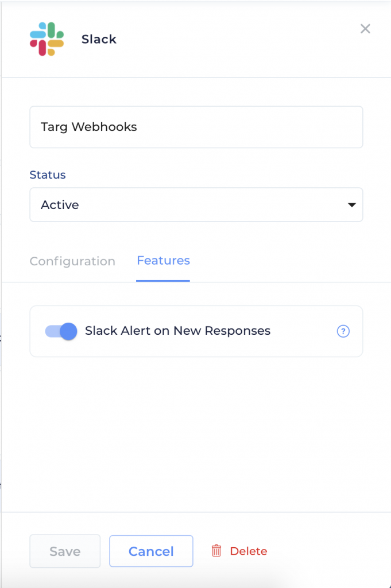
Task: Click the Slack Alert on New Responses label
Action: (x=177, y=331)
